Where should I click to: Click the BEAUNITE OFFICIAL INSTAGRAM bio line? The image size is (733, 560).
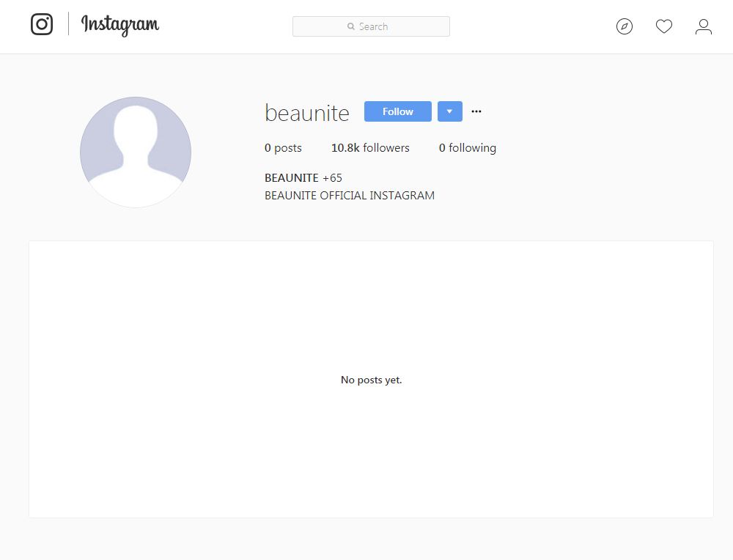tap(350, 196)
